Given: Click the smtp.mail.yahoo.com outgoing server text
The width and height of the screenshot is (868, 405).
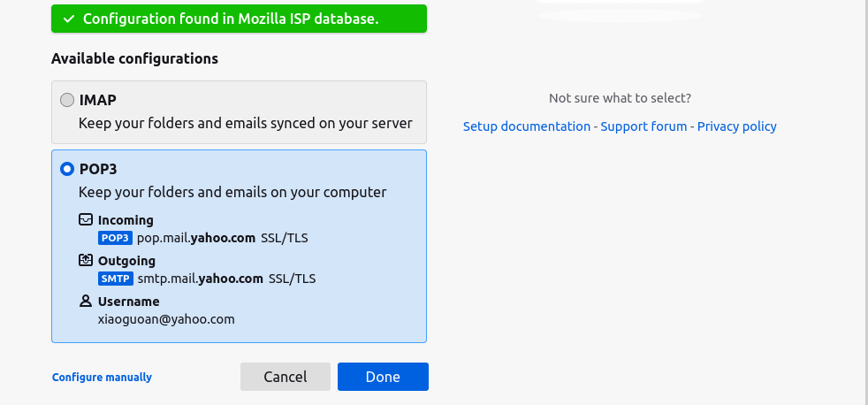Looking at the screenshot, I should [201, 279].
